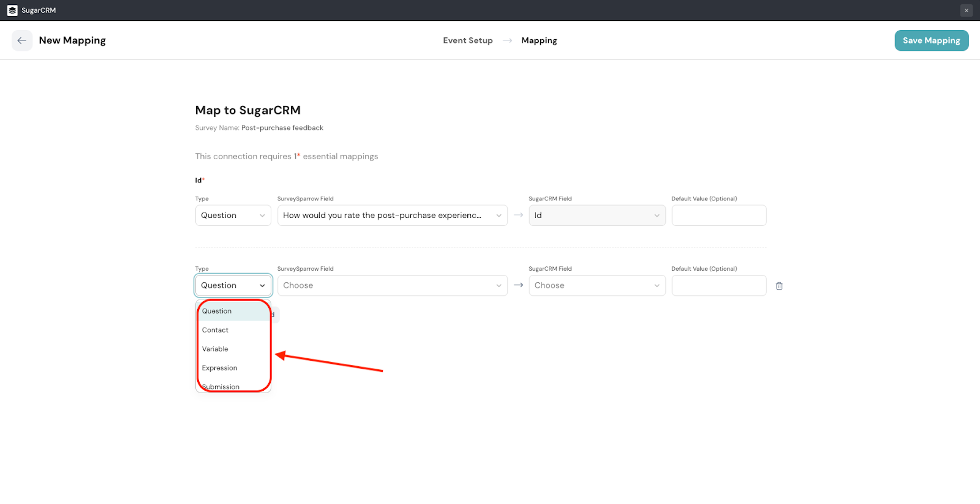This screenshot has height=504, width=980.
Task: Select the Mapping step in breadcrumb
Action: pos(539,40)
